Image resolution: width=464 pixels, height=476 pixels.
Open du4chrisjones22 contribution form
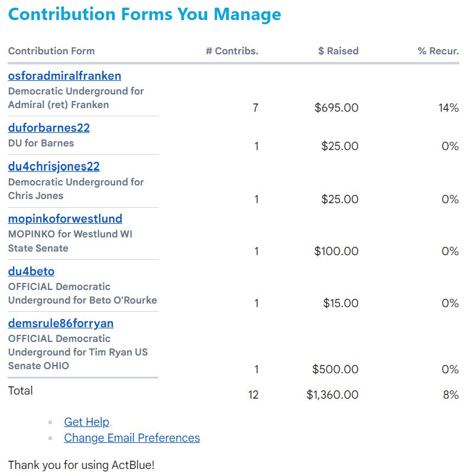click(x=54, y=167)
